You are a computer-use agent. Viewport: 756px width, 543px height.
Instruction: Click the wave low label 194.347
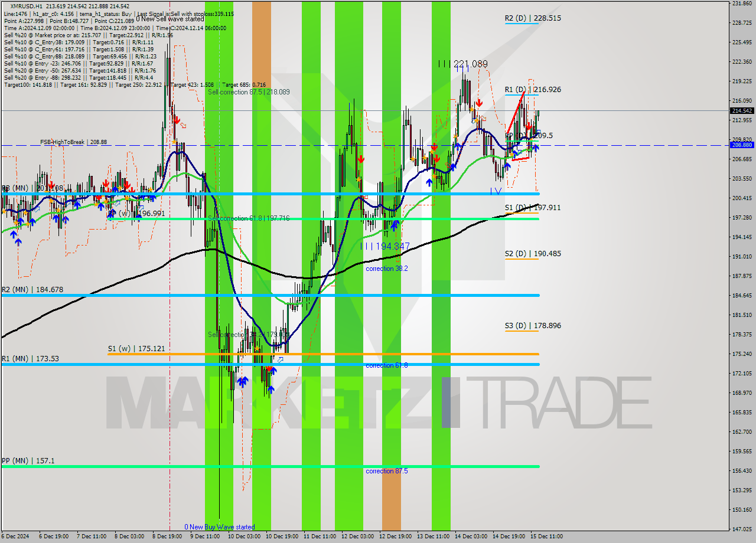tap(385, 246)
